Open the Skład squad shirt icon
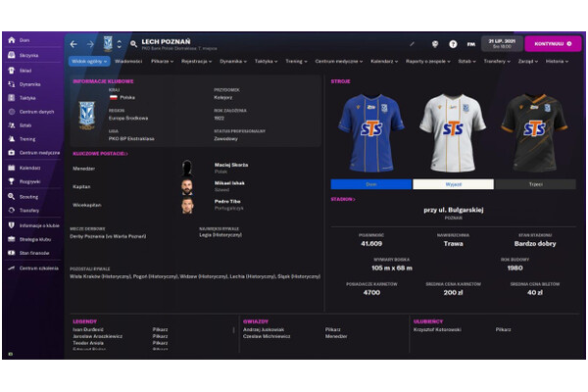Screen dimensions: 588x392 click(x=11, y=71)
